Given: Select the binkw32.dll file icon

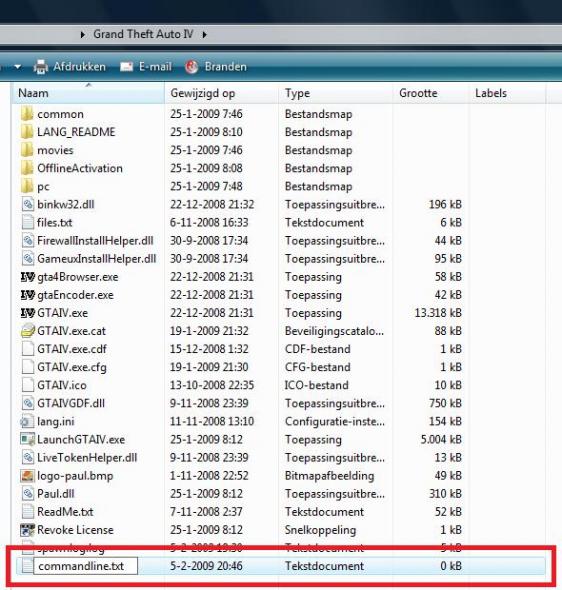Looking at the screenshot, I should pos(27,204).
